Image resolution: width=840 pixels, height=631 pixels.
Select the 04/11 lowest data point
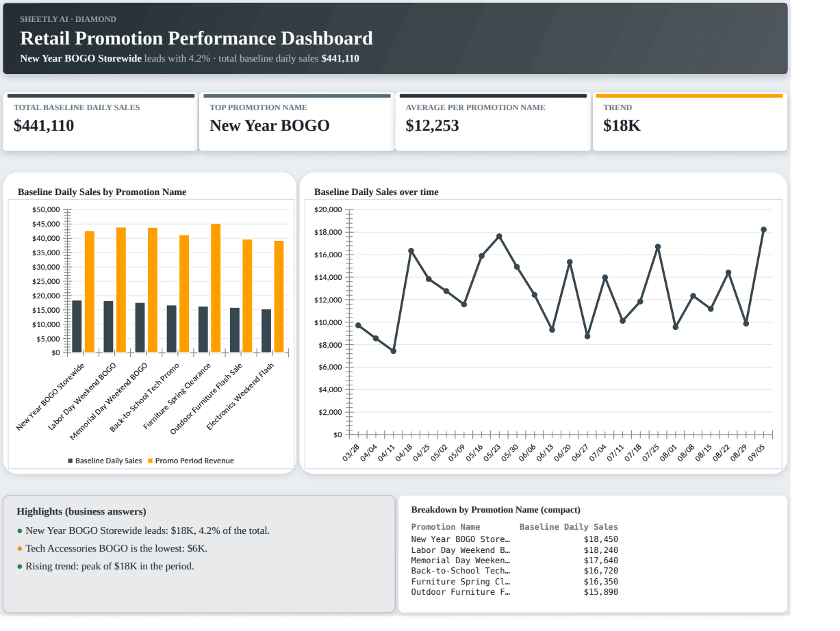[393, 351]
